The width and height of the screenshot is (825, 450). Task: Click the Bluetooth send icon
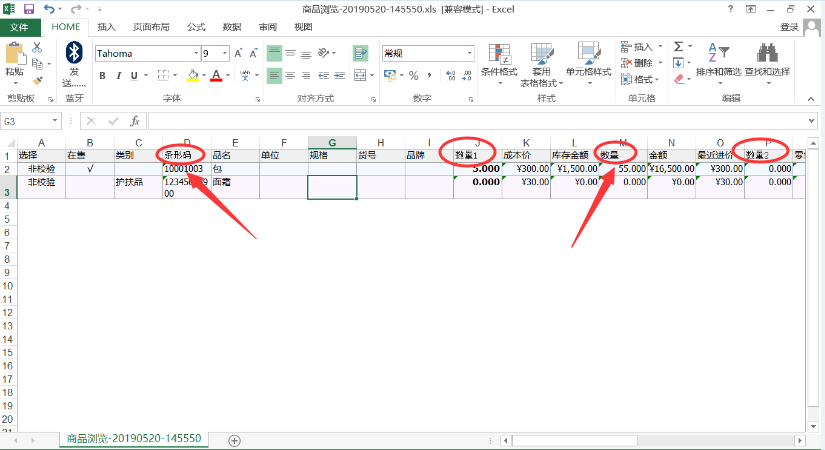click(x=73, y=53)
